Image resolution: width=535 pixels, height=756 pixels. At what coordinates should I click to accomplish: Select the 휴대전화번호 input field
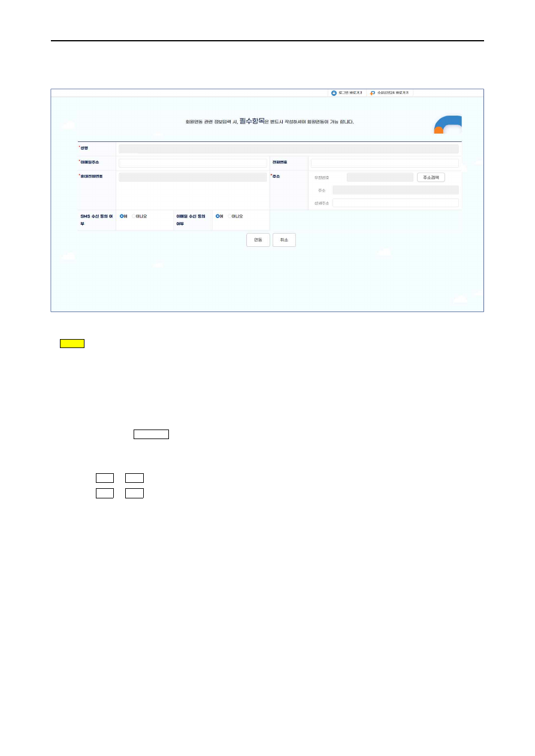[192, 177]
